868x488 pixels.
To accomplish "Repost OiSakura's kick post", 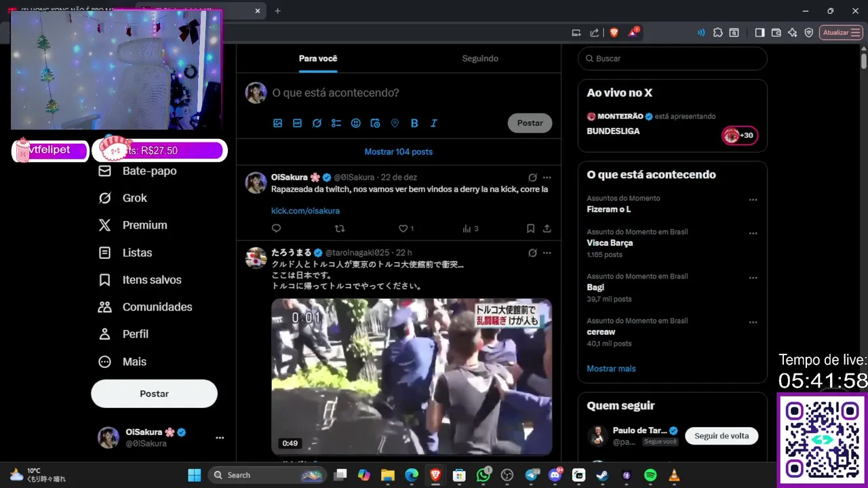I will (340, 228).
